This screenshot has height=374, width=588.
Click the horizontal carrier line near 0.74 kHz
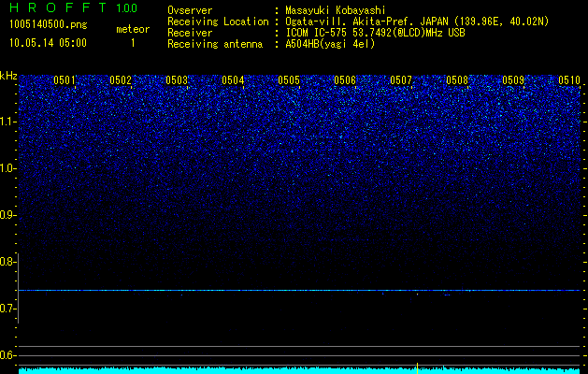pyautogui.click(x=299, y=291)
